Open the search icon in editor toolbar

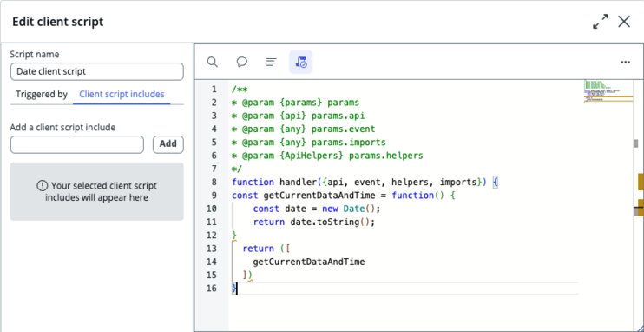(x=213, y=62)
